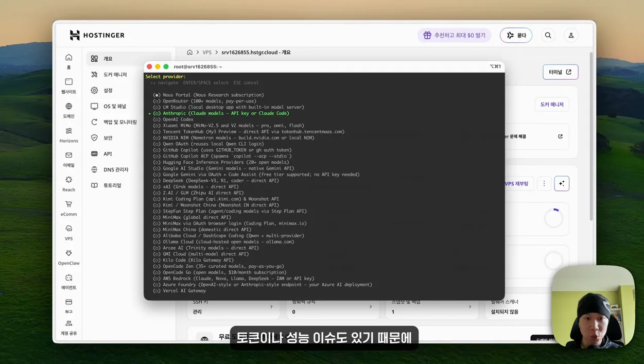Click the 도커 매니저 button on the right
644x364 pixels.
552,105
